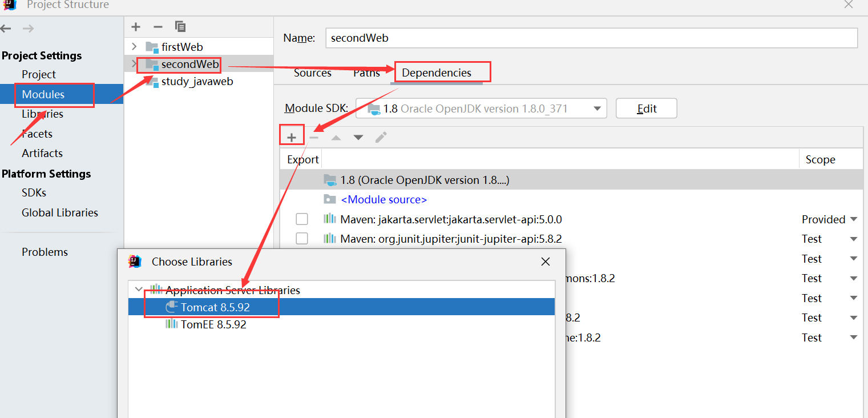Click junit-jupiter-api library bars icon

[330, 238]
